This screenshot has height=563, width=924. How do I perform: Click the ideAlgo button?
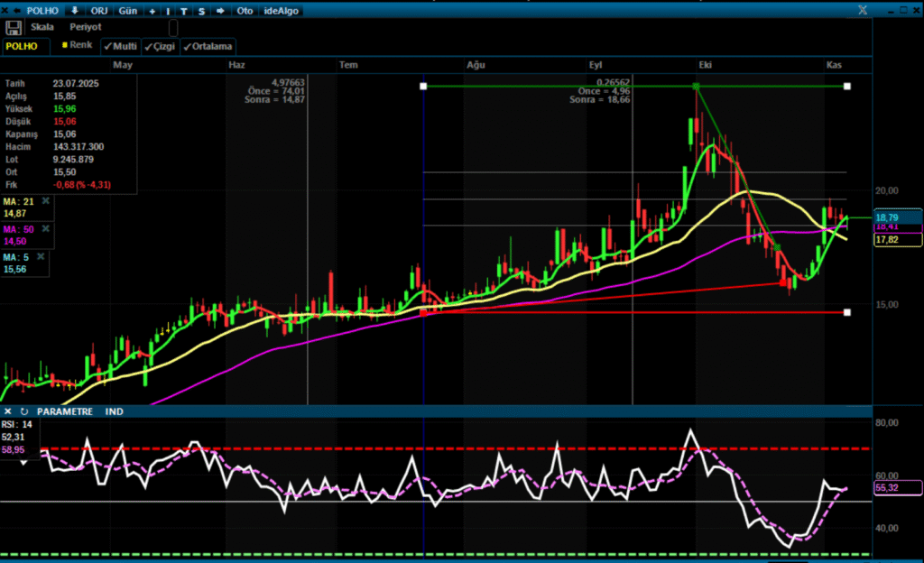point(282,11)
